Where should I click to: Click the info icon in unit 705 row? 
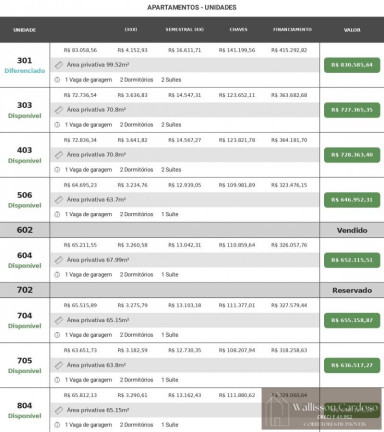(57, 380)
